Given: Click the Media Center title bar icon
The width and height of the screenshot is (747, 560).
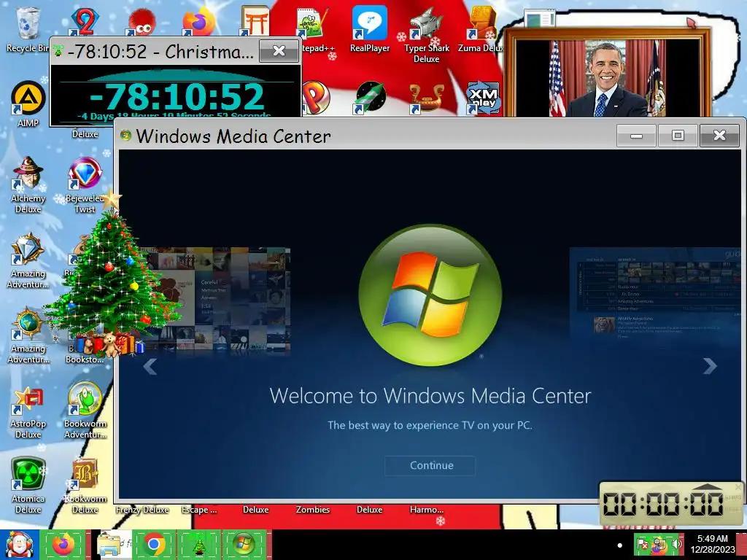Looking at the screenshot, I should (125, 136).
